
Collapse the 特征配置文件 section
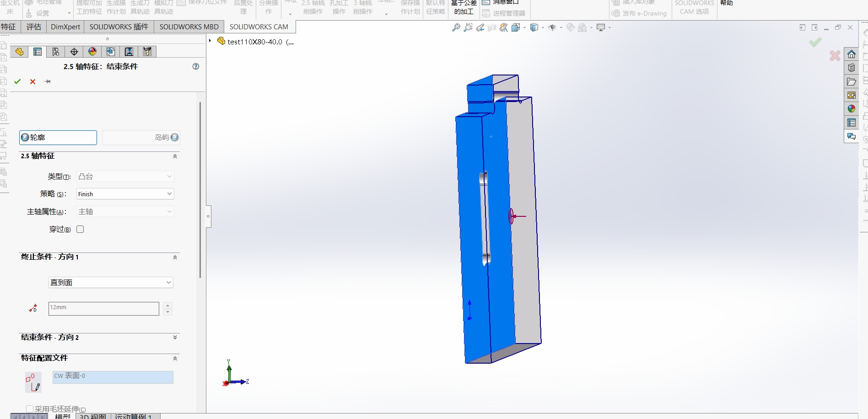click(x=175, y=359)
